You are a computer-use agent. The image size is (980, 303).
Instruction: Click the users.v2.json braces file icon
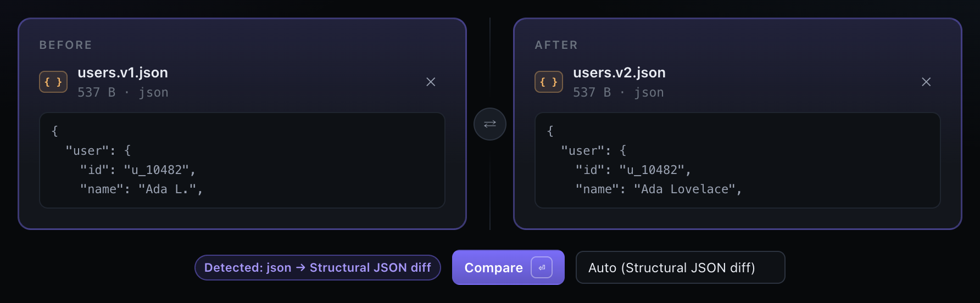coord(549,82)
